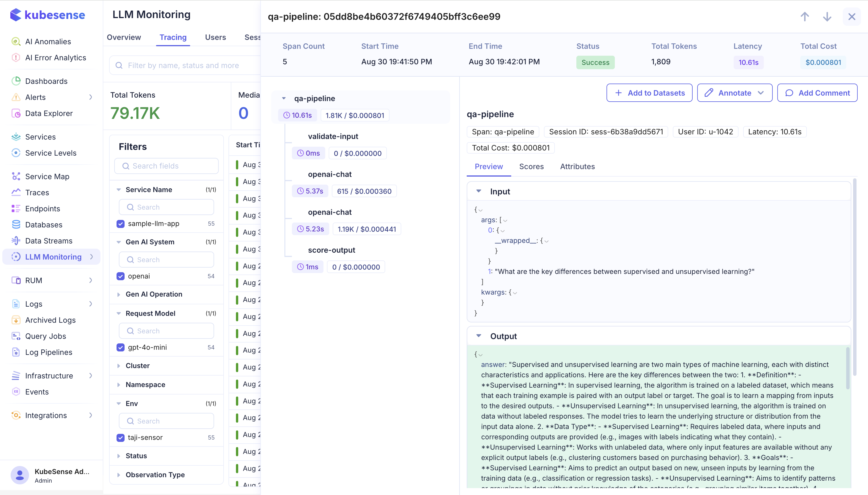Image resolution: width=868 pixels, height=495 pixels.
Task: Collapse the qa-pipeline span tree
Action: tap(284, 98)
